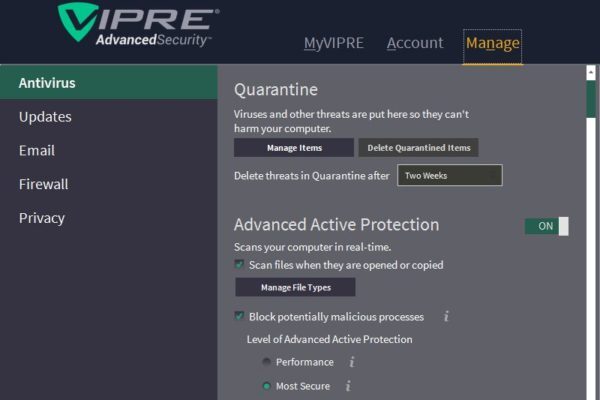
Task: Click 'Scans your computer in real-time.' text
Action: pos(312,247)
